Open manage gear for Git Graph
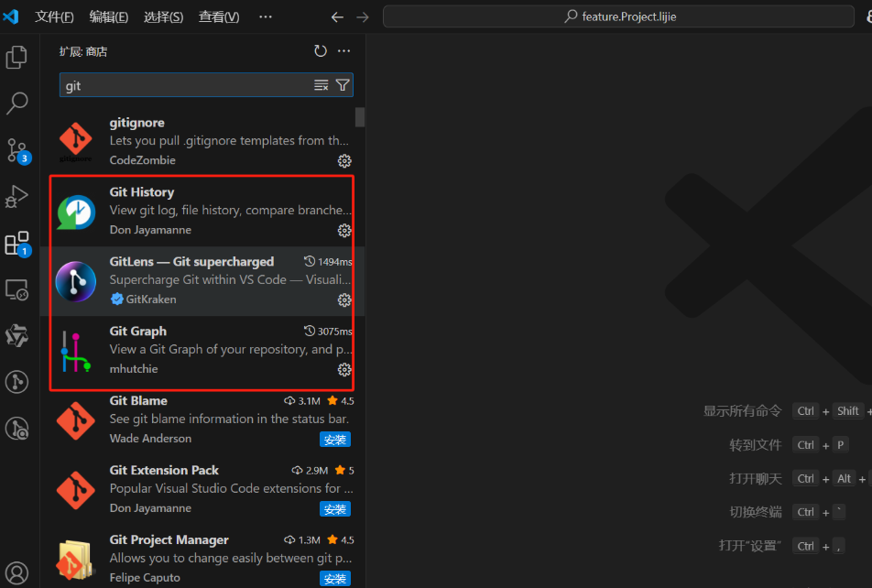 344,369
